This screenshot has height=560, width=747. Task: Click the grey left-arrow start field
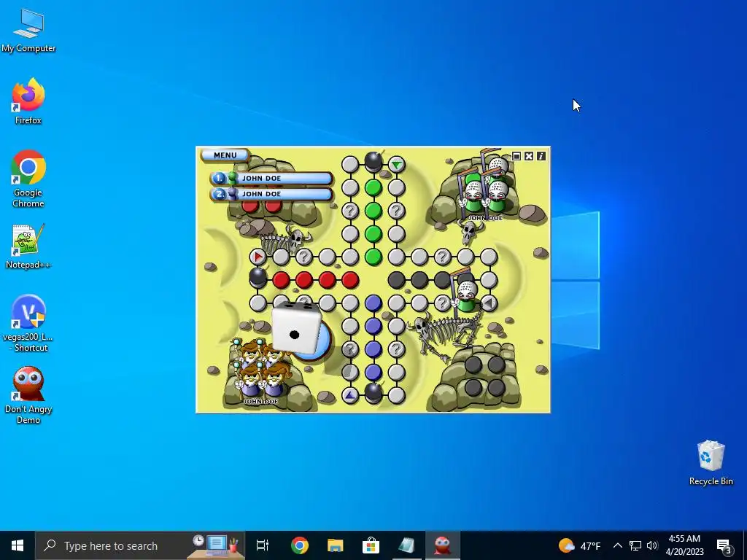[489, 303]
